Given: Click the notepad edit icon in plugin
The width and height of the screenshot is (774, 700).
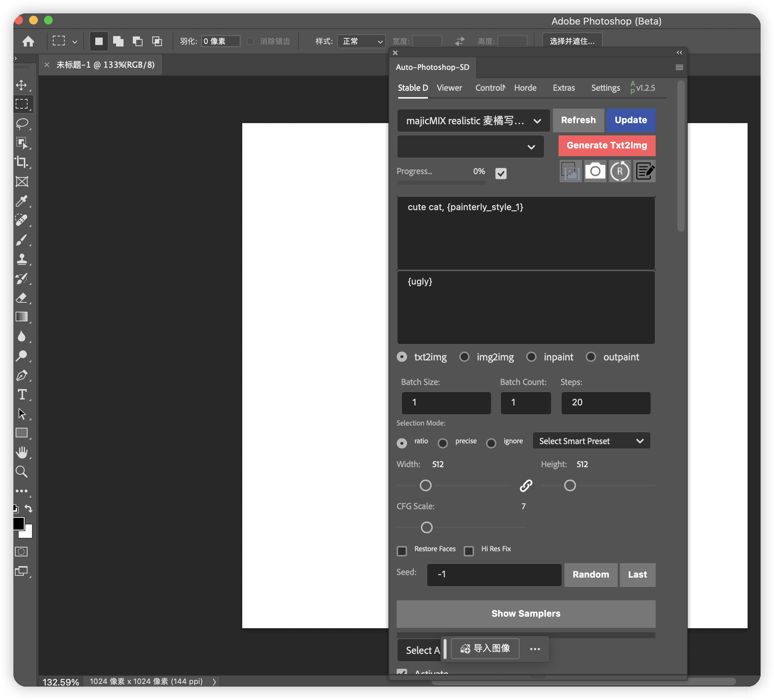Looking at the screenshot, I should [644, 171].
